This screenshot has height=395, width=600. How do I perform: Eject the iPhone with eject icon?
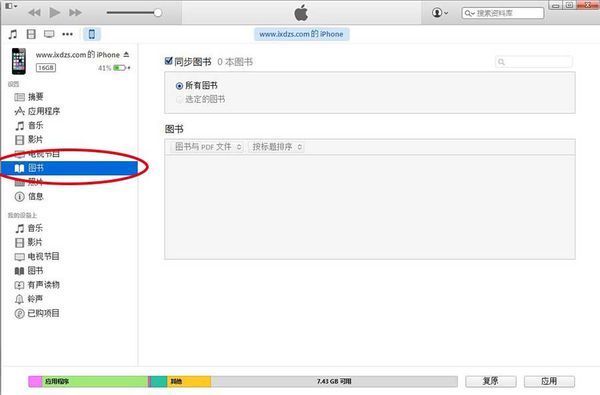click(x=127, y=55)
